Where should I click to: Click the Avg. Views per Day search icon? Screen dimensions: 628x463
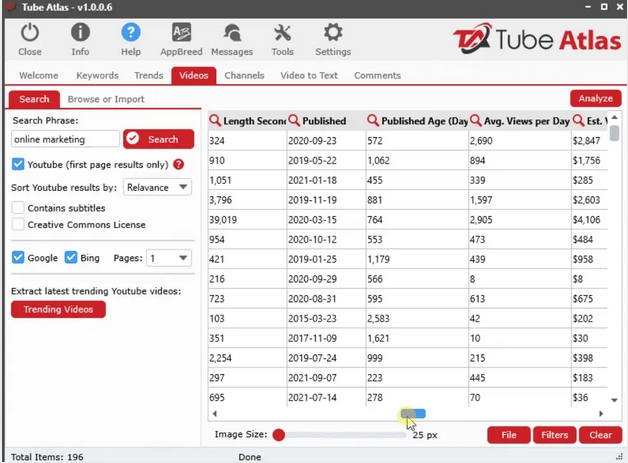point(476,120)
